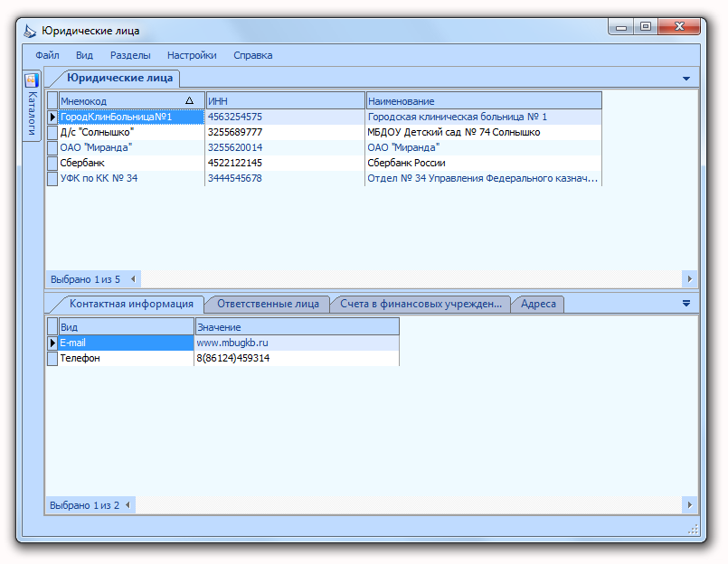This screenshot has width=728, height=564.
Task: Click name МБДОУ Детский сад № 74 Солнышко
Action: tap(454, 132)
